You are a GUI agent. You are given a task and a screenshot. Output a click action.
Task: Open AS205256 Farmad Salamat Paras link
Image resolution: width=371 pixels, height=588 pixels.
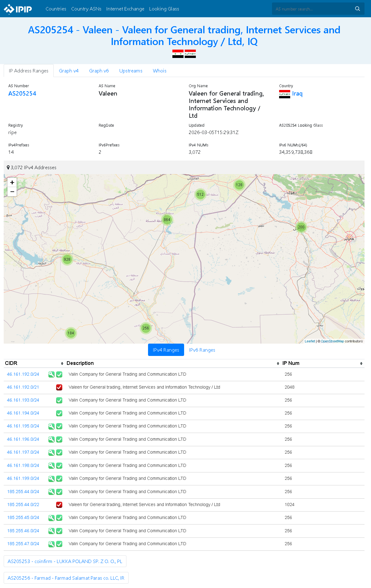tap(66, 578)
